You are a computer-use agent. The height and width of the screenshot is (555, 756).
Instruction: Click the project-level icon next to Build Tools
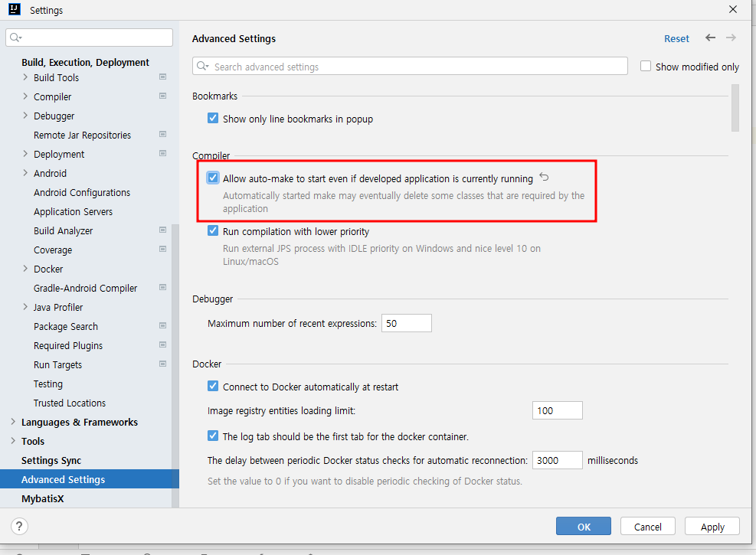(x=163, y=77)
